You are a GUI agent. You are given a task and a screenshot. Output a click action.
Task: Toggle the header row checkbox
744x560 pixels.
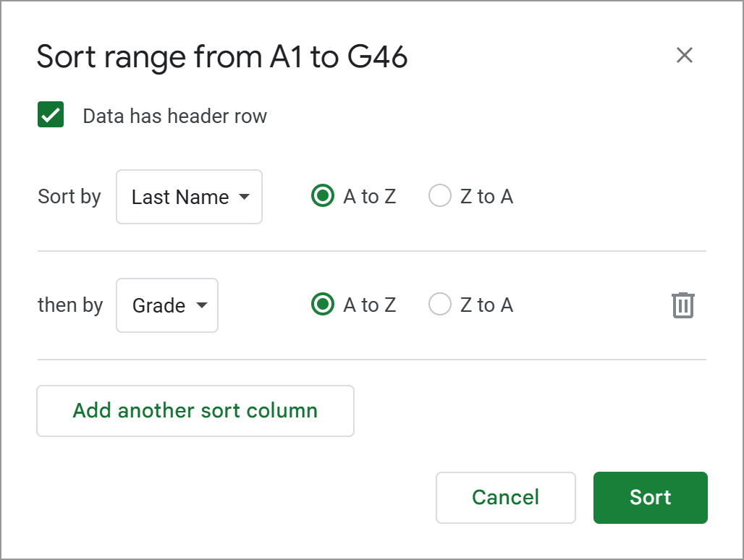click(x=50, y=114)
